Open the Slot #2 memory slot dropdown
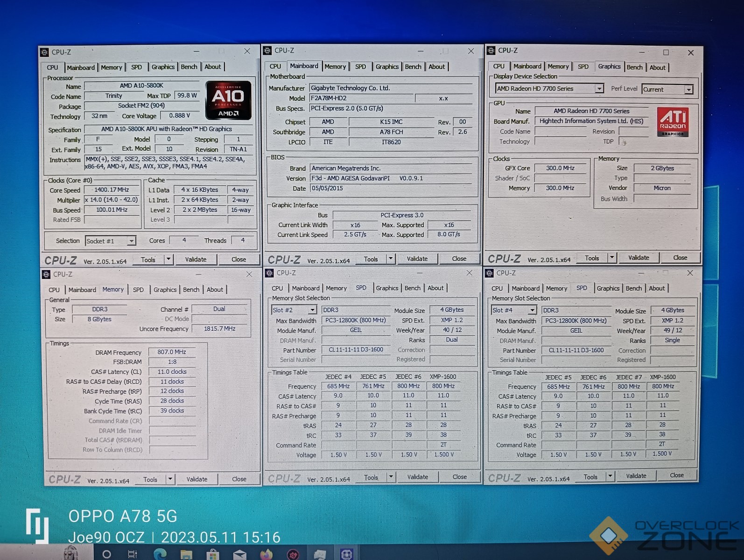This screenshot has width=744, height=560. [x=312, y=310]
